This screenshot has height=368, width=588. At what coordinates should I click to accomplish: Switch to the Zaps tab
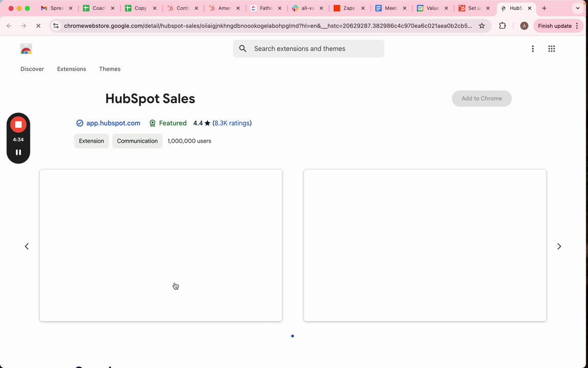point(349,8)
